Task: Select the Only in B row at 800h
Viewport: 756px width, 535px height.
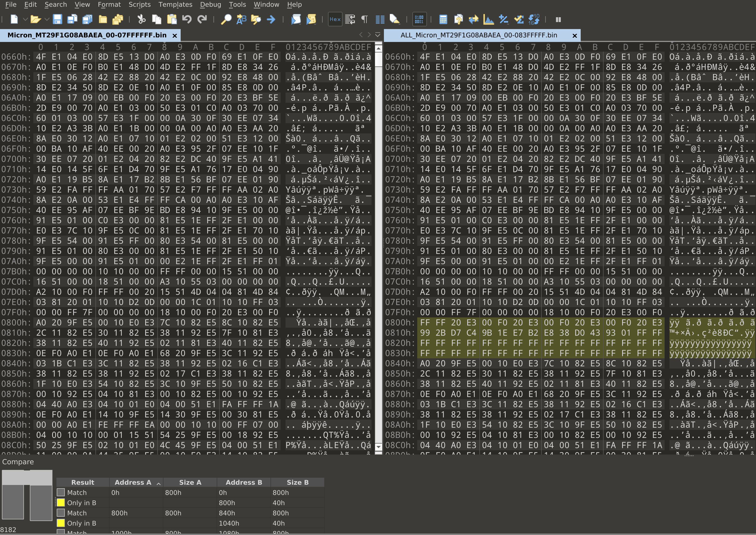Action: coord(190,503)
